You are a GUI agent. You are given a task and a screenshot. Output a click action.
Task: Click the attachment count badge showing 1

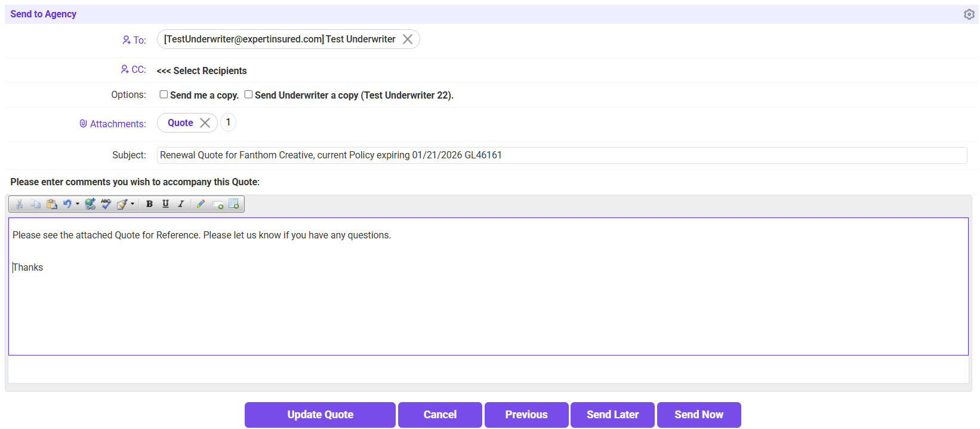(x=228, y=122)
